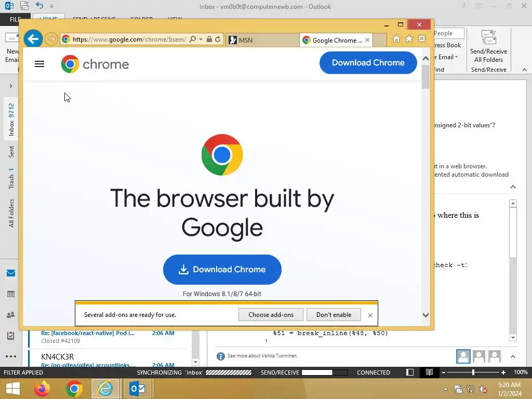The height and width of the screenshot is (399, 532).
Task: Click new tab button in Internet Explorer
Action: 380,40
